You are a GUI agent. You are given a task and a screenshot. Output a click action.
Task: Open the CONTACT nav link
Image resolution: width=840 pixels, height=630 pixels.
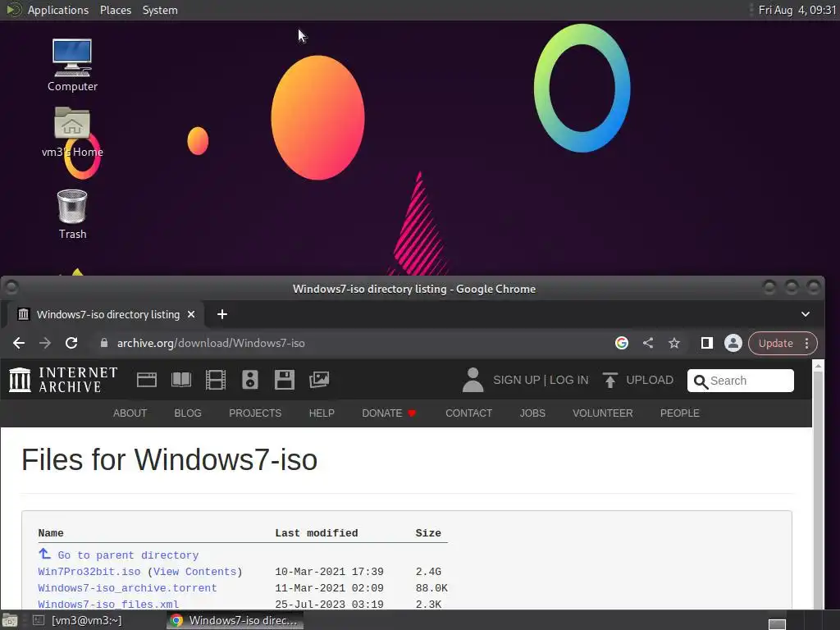coord(468,413)
